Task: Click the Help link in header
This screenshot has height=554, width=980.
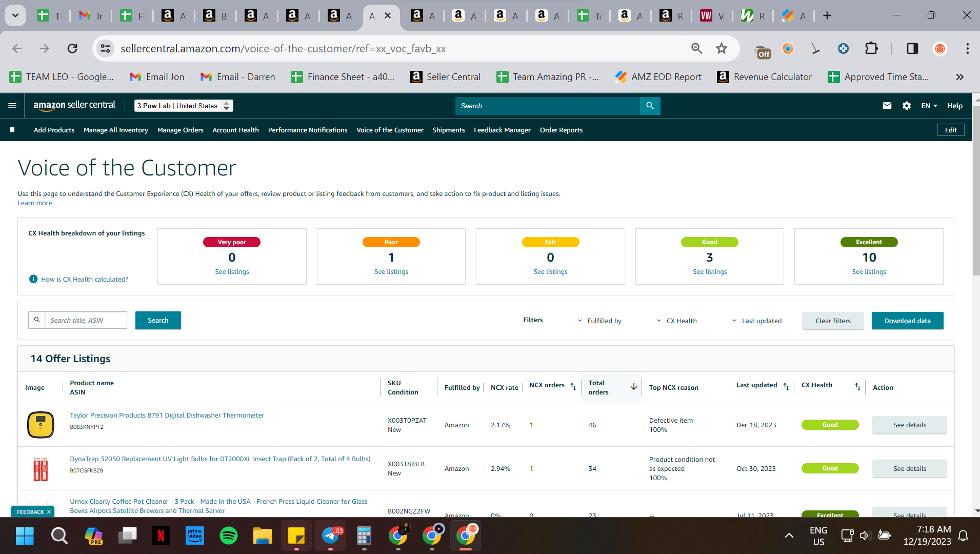Action: point(954,106)
